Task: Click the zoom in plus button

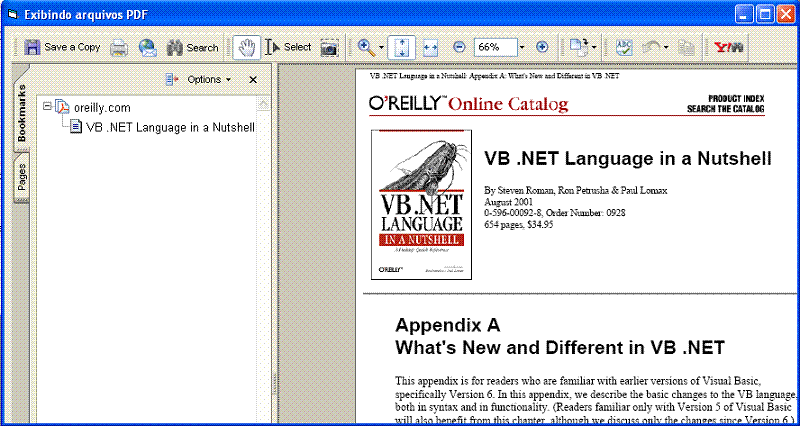Action: click(x=542, y=47)
